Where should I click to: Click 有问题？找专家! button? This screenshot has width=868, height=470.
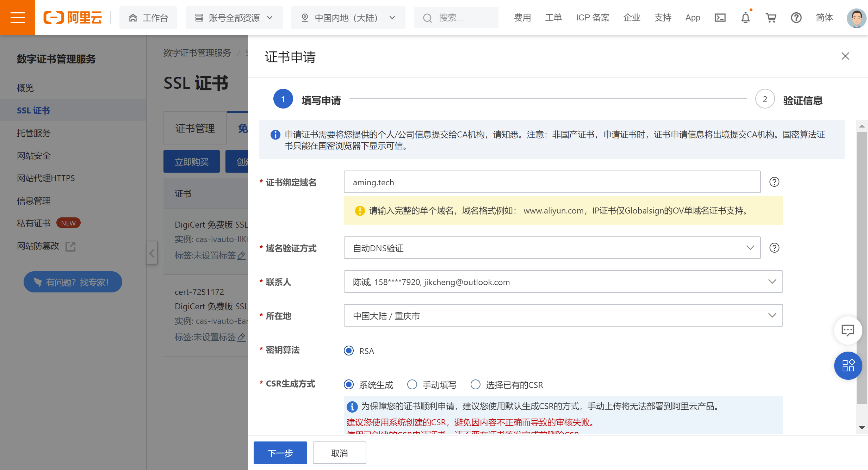(x=73, y=282)
